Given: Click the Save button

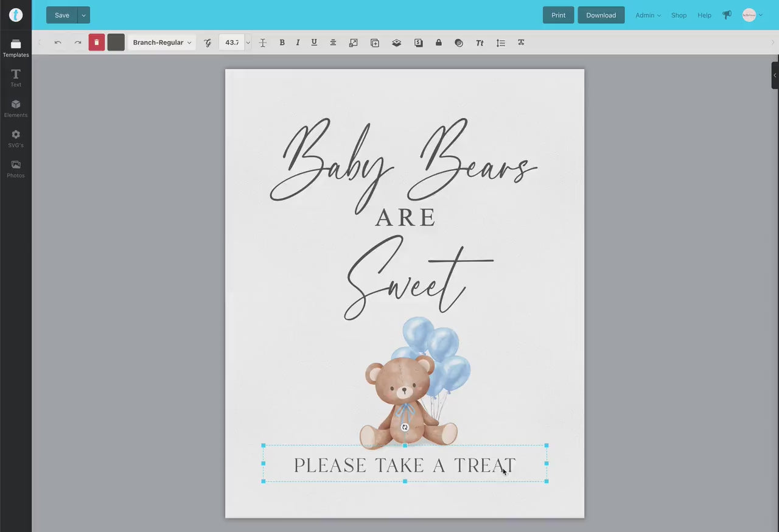Looking at the screenshot, I should (62, 15).
